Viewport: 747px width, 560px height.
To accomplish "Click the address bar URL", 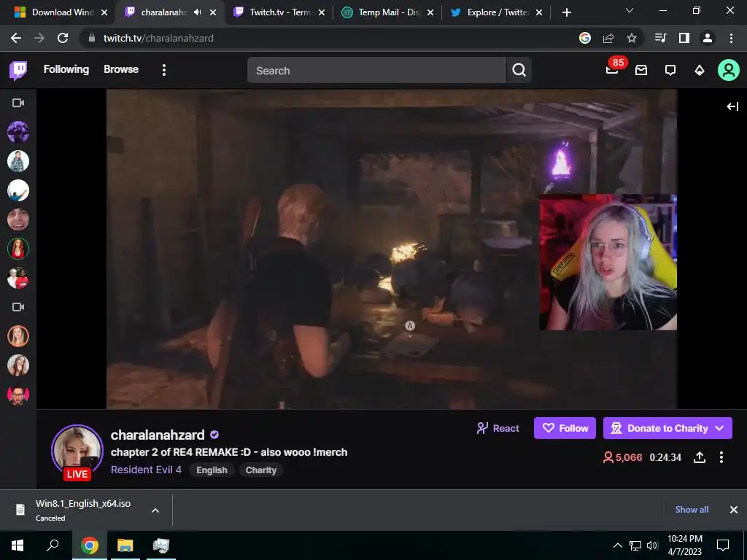I will click(158, 38).
